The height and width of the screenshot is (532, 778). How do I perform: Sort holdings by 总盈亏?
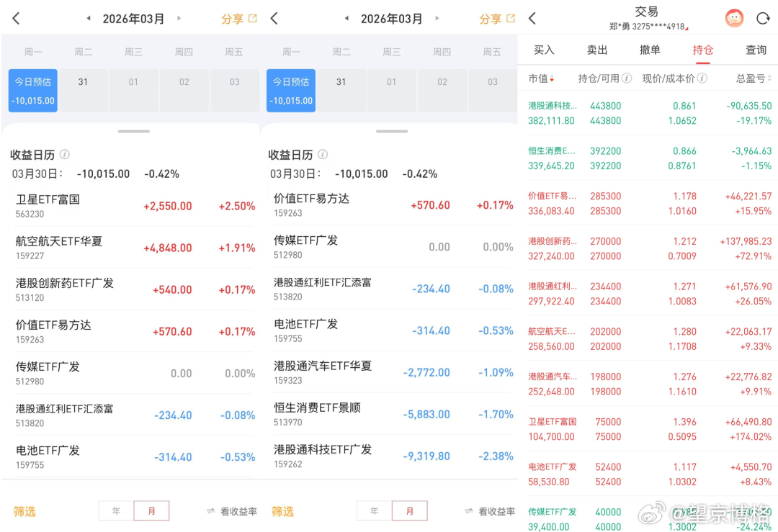pos(754,78)
